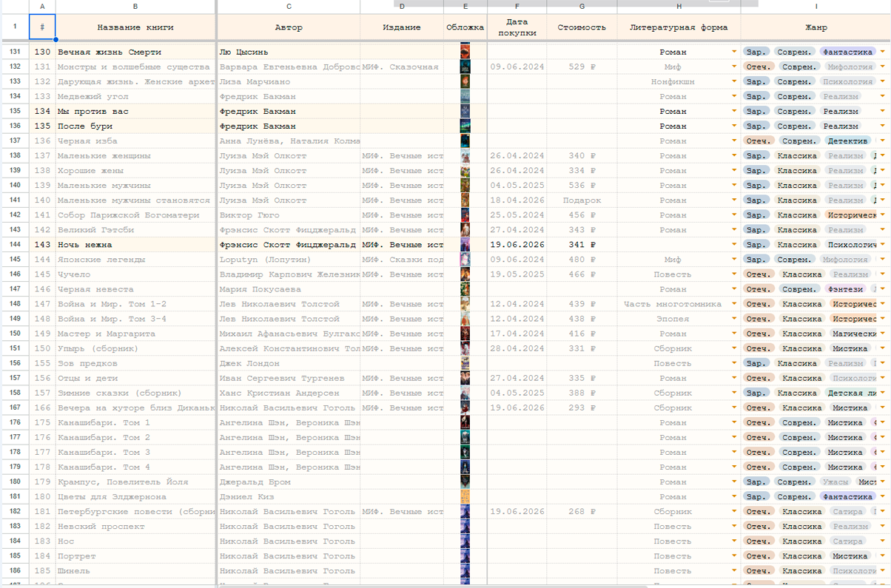Screen dimensions: 891x588
Task: Click the Дата покупки header cell
Action: pyautogui.click(x=517, y=27)
